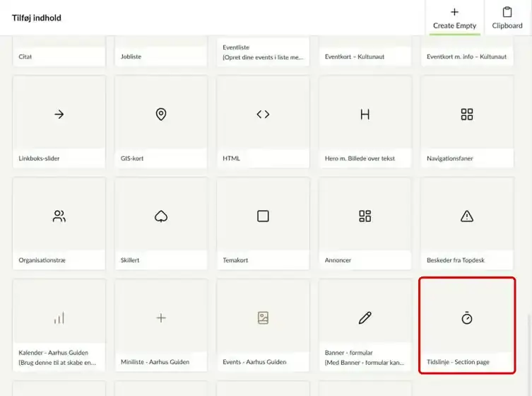Click the GIS-kort label

click(x=132, y=158)
